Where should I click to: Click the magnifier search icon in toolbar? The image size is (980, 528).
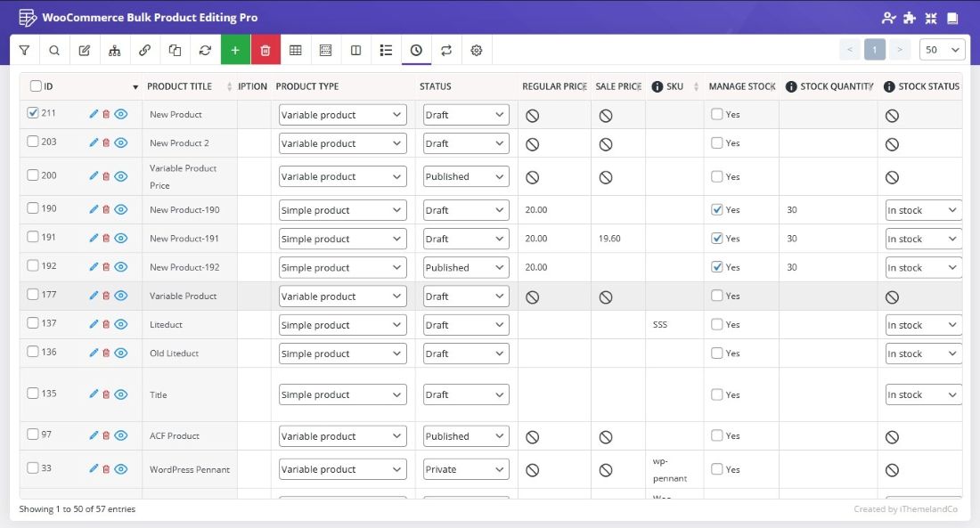coord(54,51)
